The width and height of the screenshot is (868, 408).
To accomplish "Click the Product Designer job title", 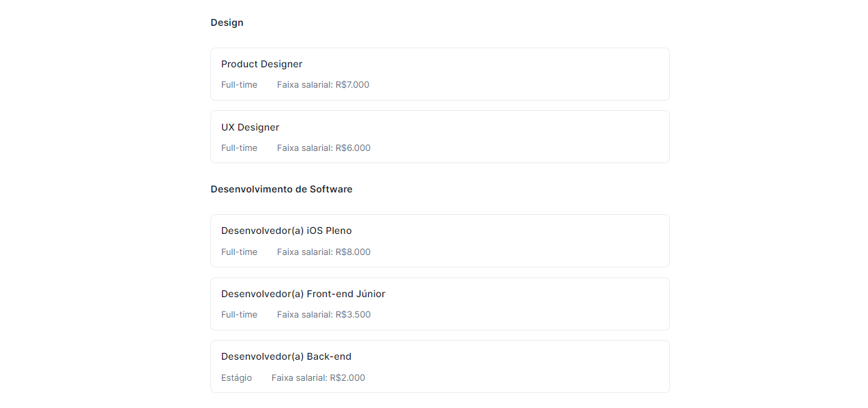I will pos(261,64).
